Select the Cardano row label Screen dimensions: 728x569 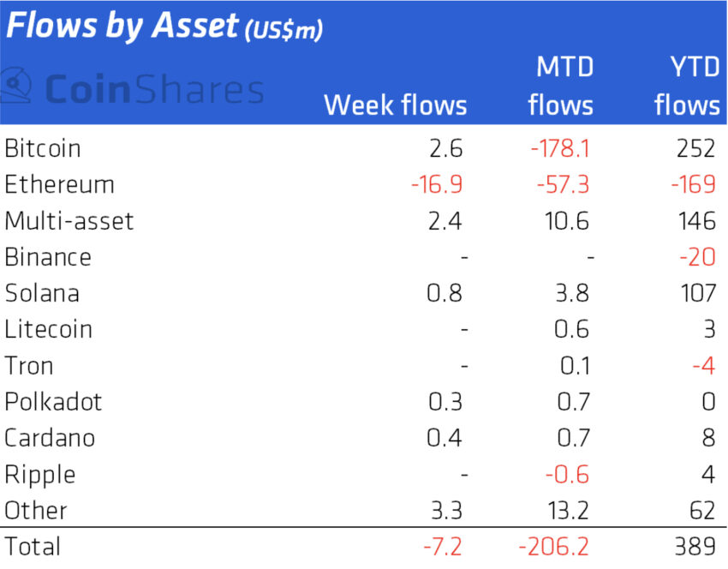tap(50, 438)
